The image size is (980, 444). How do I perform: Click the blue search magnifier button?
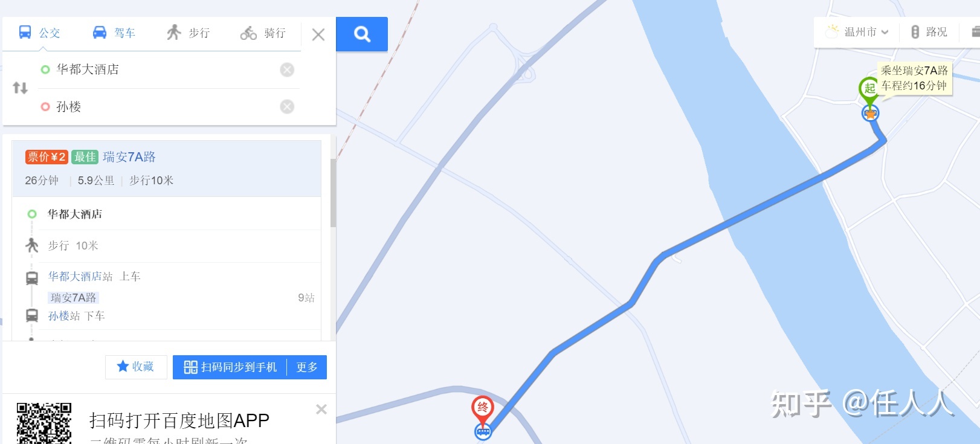click(x=362, y=34)
